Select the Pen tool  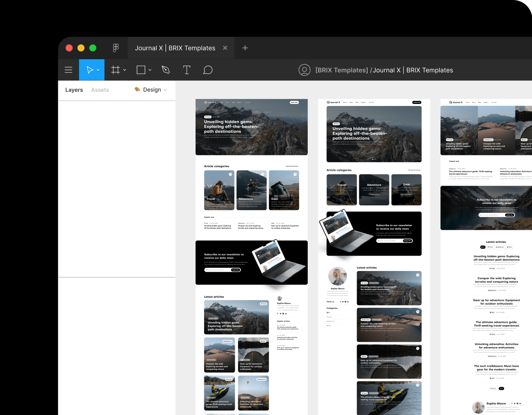[166, 70]
